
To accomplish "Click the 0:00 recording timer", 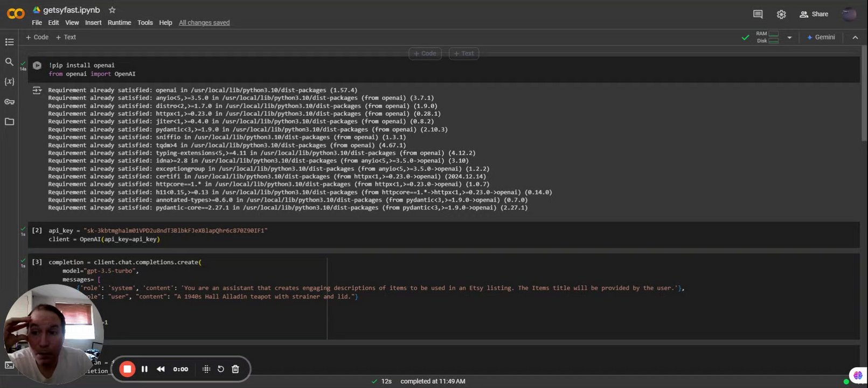I will pyautogui.click(x=180, y=369).
